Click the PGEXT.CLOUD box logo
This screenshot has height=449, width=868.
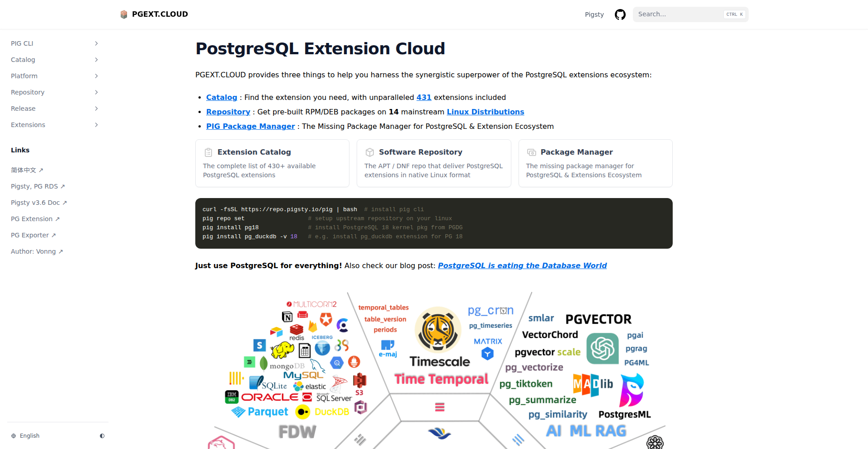[123, 14]
